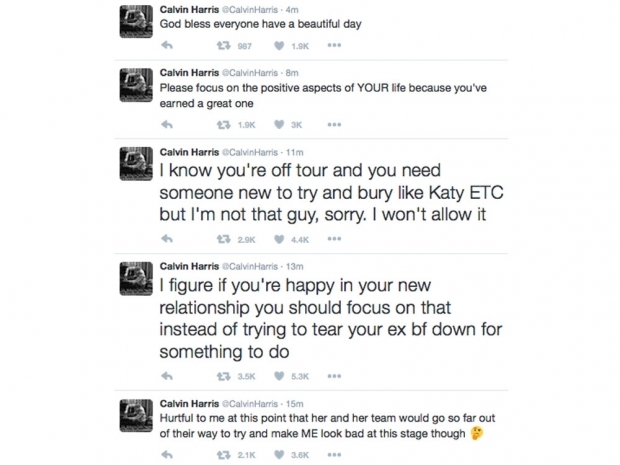Like the tweet with 4.4K likes
Image resolution: width=620 pixels, height=465 pixels.
tap(279, 239)
